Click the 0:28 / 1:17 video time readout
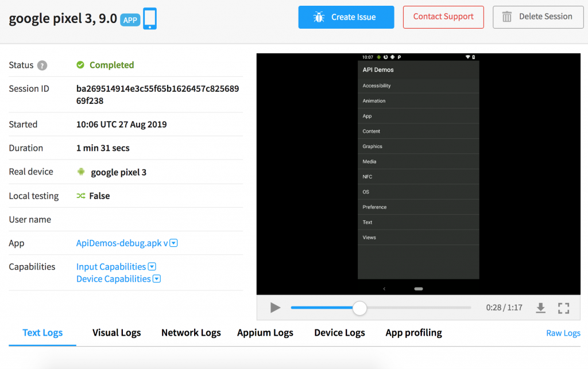 [504, 308]
